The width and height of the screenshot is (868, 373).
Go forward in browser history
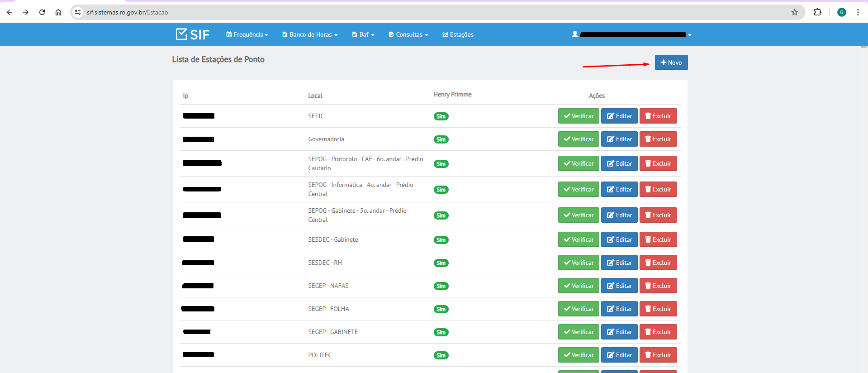click(x=26, y=12)
